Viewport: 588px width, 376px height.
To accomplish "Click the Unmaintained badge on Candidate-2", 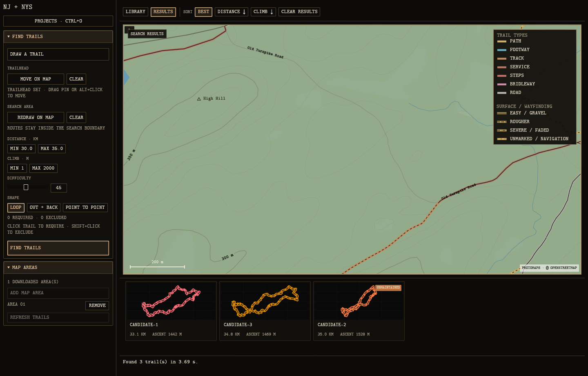I will 388,288.
